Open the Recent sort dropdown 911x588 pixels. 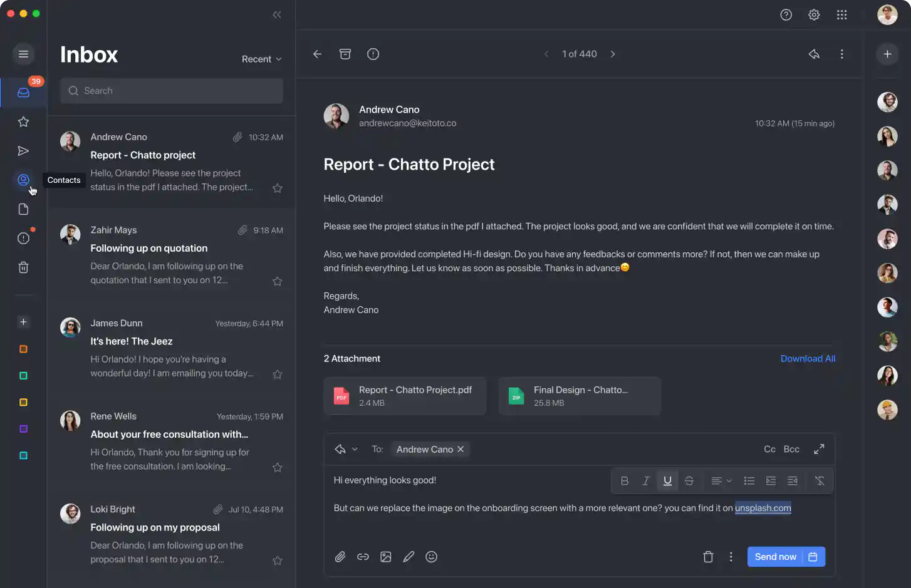coord(261,59)
